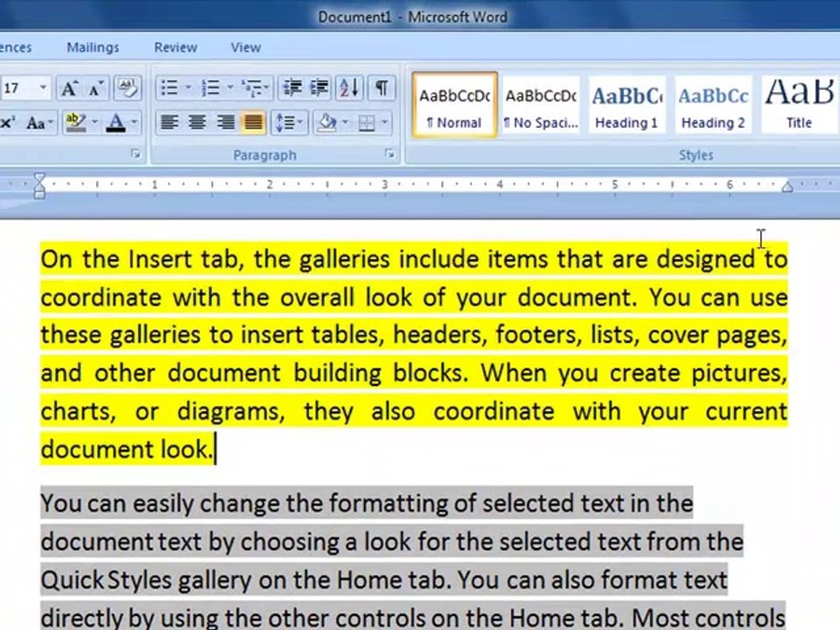Open the References tab
The height and width of the screenshot is (630, 840).
pyautogui.click(x=15, y=47)
